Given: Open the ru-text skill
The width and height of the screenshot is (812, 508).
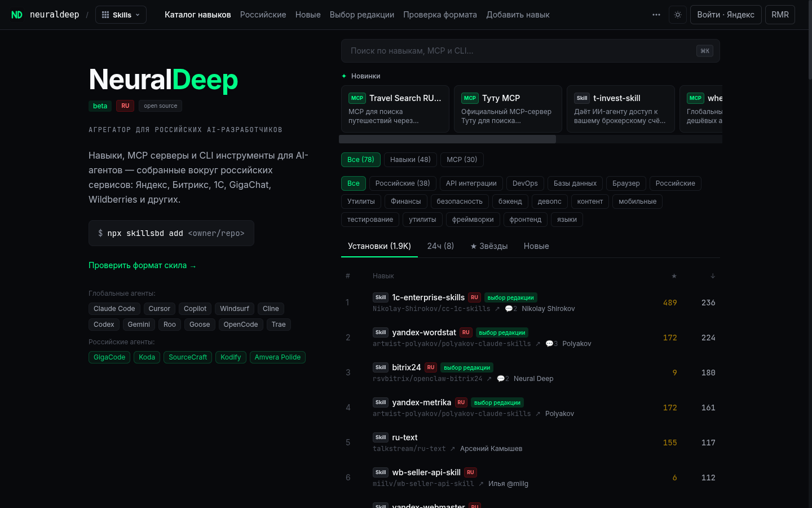Looking at the screenshot, I should (x=405, y=437).
